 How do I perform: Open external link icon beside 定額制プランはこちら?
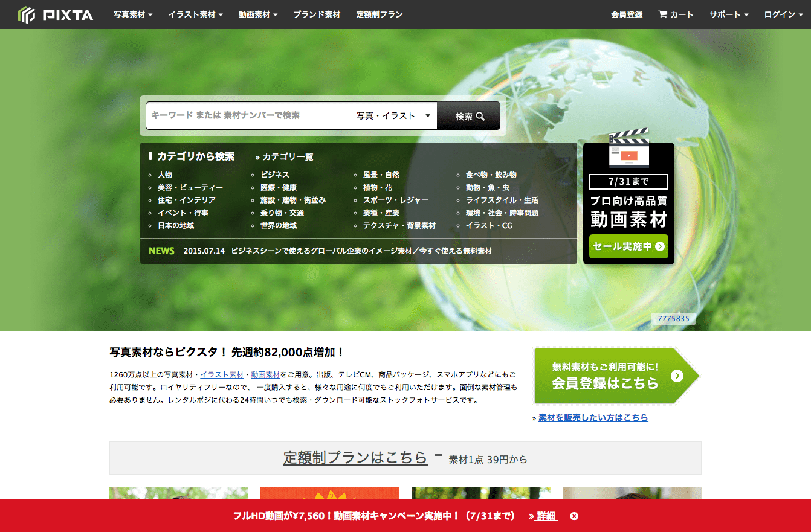click(438, 459)
